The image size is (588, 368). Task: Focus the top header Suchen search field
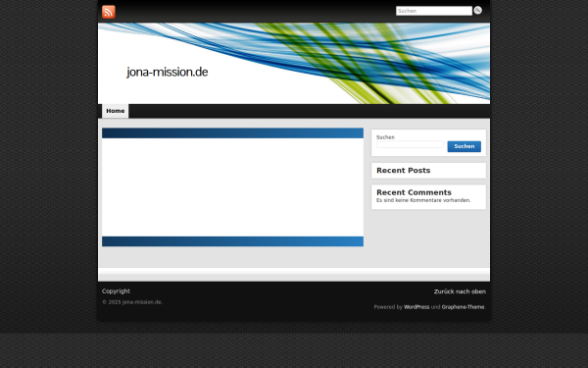(434, 11)
